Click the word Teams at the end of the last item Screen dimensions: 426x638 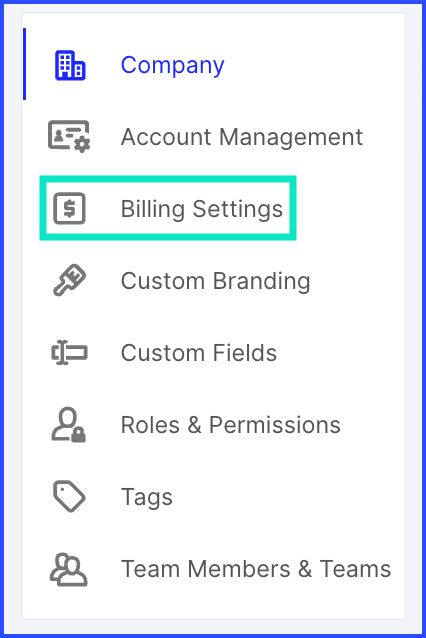[x=356, y=569]
